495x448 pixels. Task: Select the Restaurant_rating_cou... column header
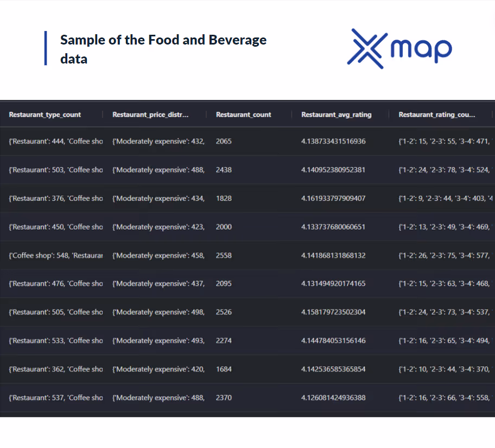(x=436, y=115)
